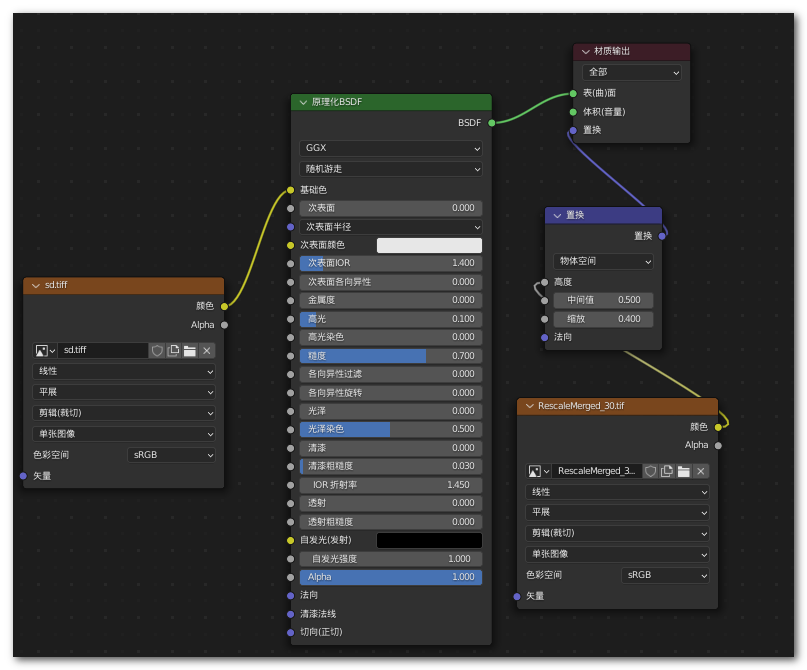This screenshot has width=807, height=670.
Task: Open 线性 dropdown in RescaleMerged_30.tif node
Action: [x=617, y=492]
